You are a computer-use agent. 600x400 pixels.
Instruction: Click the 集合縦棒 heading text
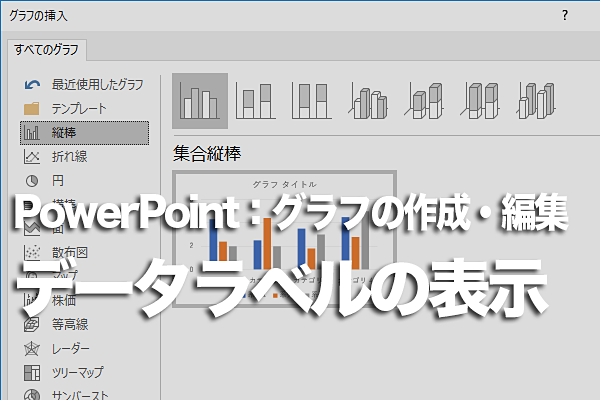click(x=207, y=153)
